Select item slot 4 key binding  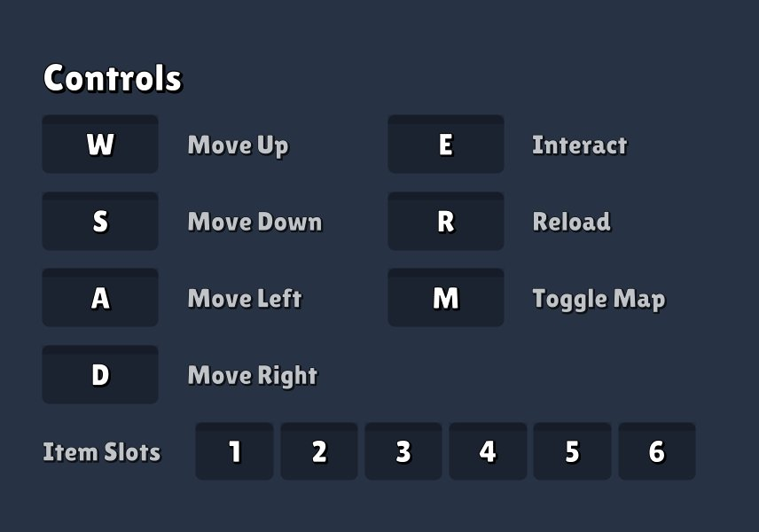pos(488,451)
